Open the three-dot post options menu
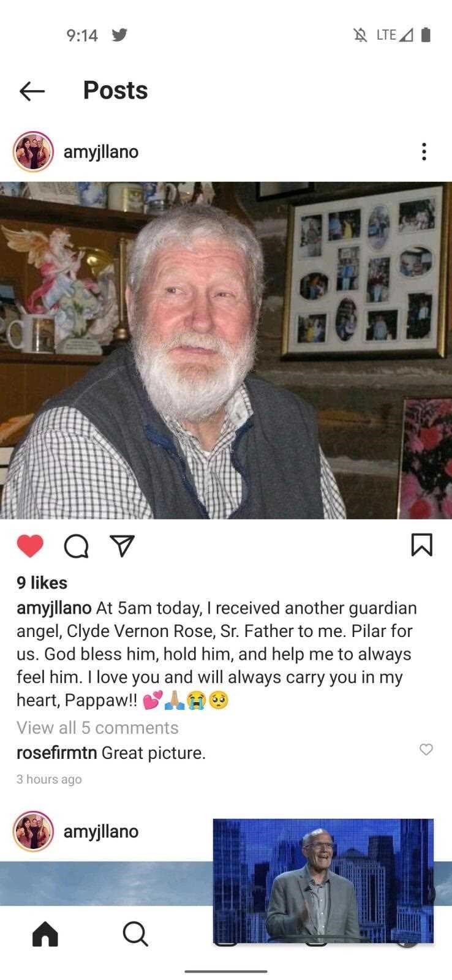Viewport: 452px width, 980px height. tap(424, 151)
